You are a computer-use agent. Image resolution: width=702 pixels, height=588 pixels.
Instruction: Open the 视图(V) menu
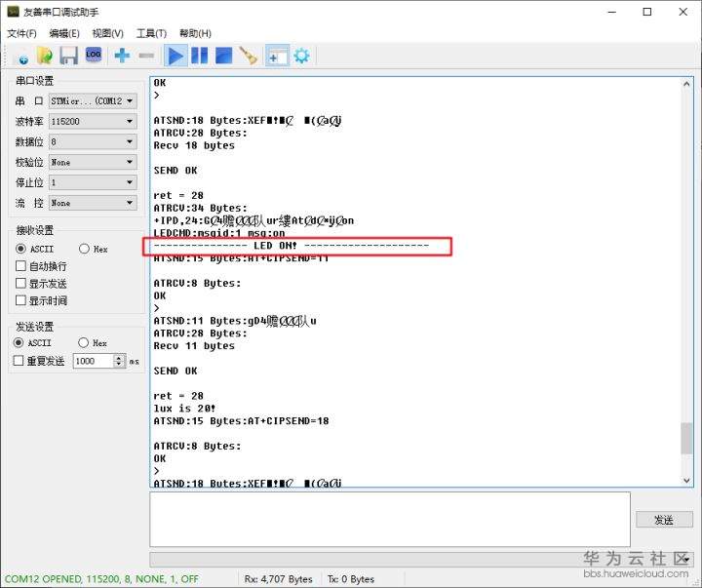[107, 33]
